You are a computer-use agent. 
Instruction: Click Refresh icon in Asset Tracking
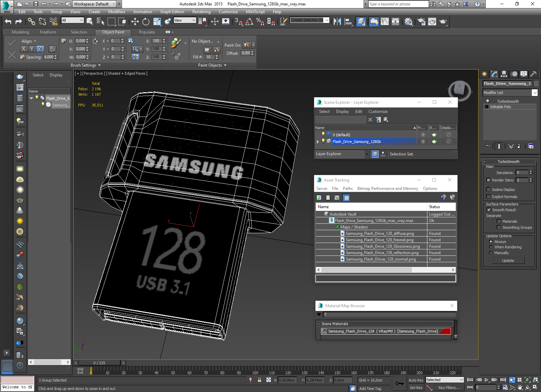tap(319, 198)
